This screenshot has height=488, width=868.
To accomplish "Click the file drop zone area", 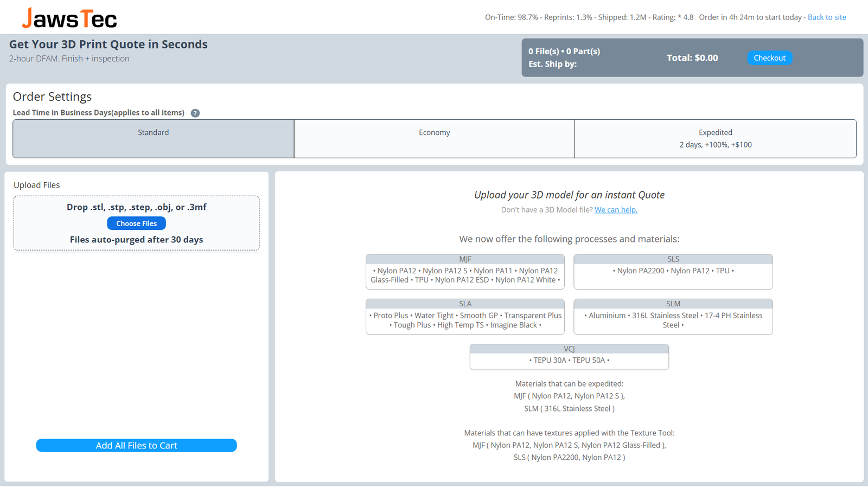I will tap(137, 223).
